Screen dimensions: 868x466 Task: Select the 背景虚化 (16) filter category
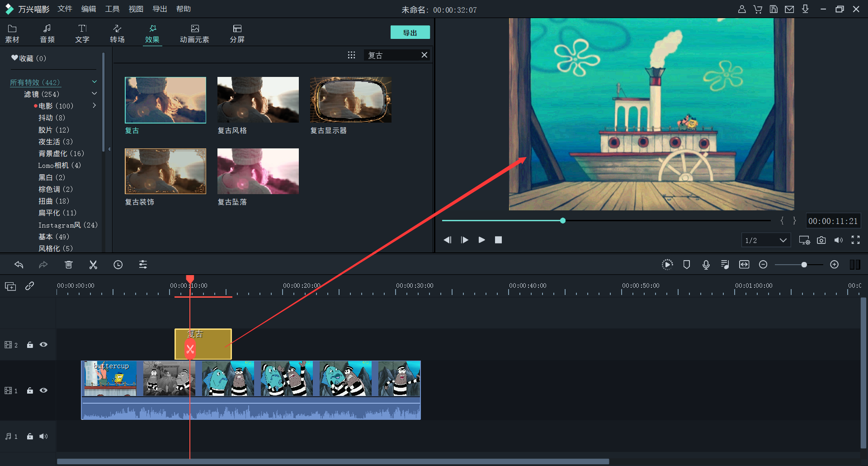[61, 153]
